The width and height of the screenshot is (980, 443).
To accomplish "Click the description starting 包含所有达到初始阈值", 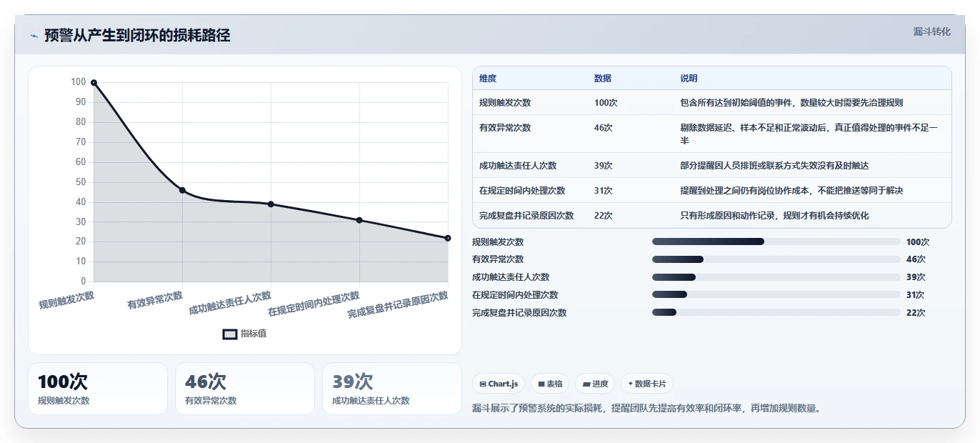I will pyautogui.click(x=791, y=103).
